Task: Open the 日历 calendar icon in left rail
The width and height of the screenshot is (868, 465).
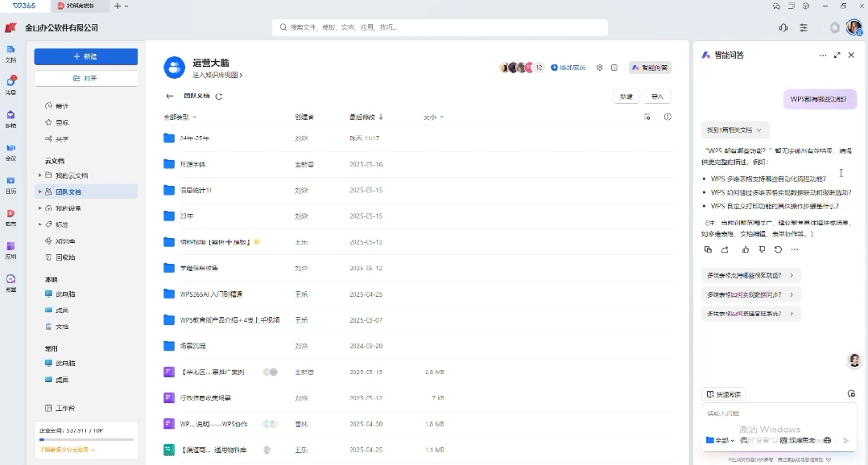Action: (10, 185)
